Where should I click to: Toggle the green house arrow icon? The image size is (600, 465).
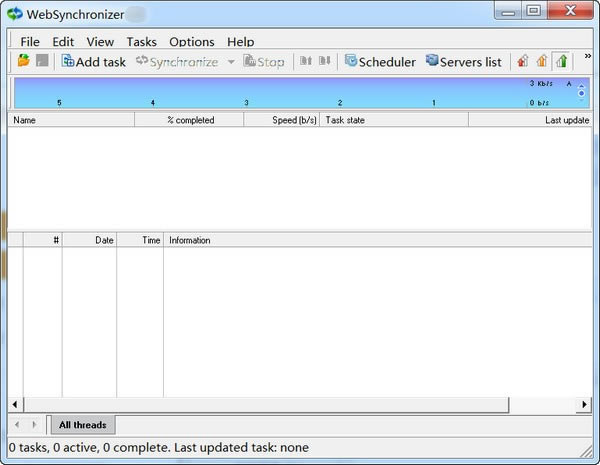pos(561,62)
